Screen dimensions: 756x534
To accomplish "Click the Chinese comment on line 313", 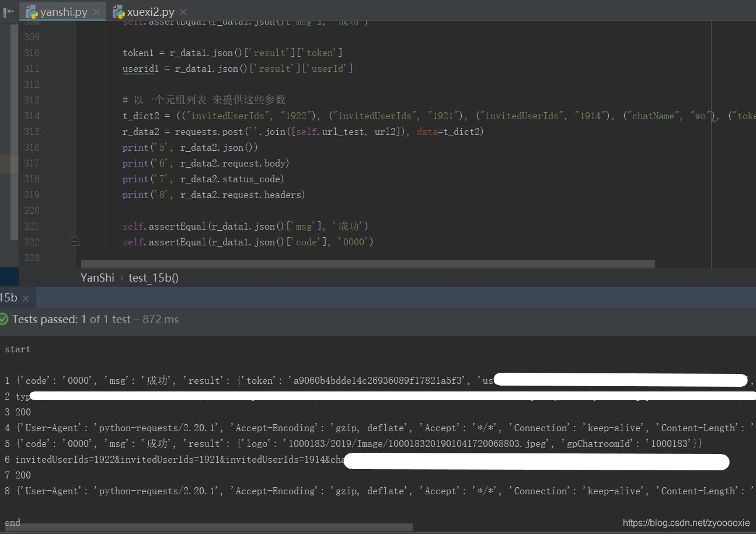I will [x=204, y=100].
